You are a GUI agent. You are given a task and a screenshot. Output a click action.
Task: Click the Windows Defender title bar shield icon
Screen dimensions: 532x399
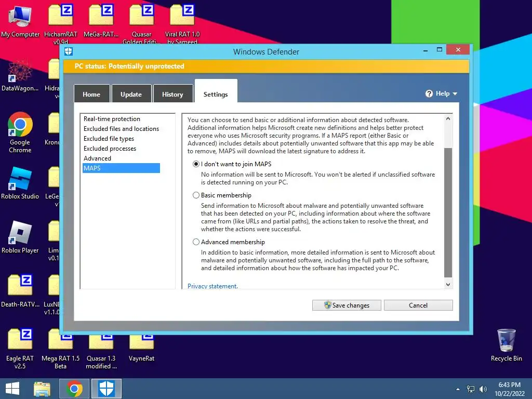click(x=69, y=51)
